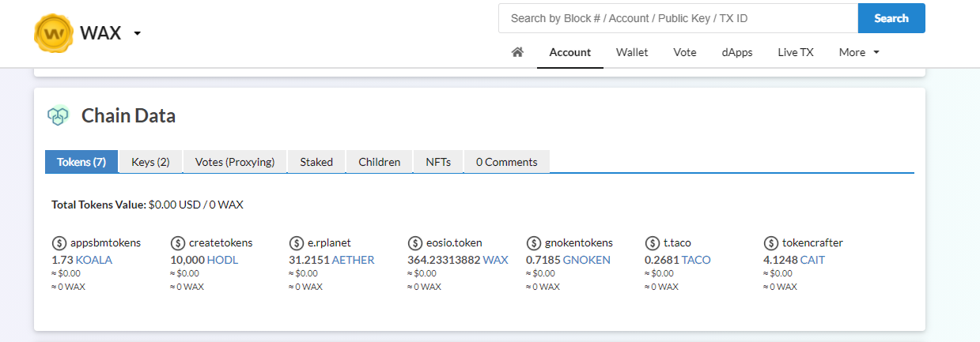Open the Children tab
The height and width of the screenshot is (342, 980).
point(380,162)
